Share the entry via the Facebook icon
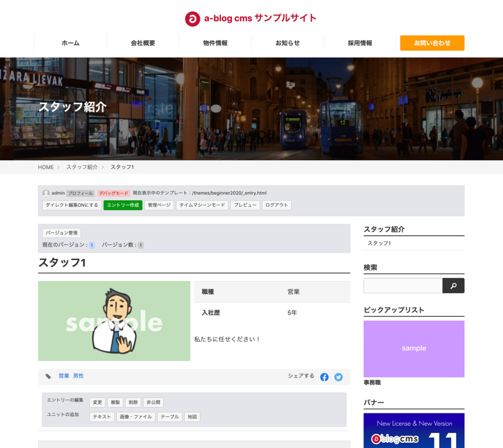Viewport: 503px width, 448px height. tap(324, 377)
